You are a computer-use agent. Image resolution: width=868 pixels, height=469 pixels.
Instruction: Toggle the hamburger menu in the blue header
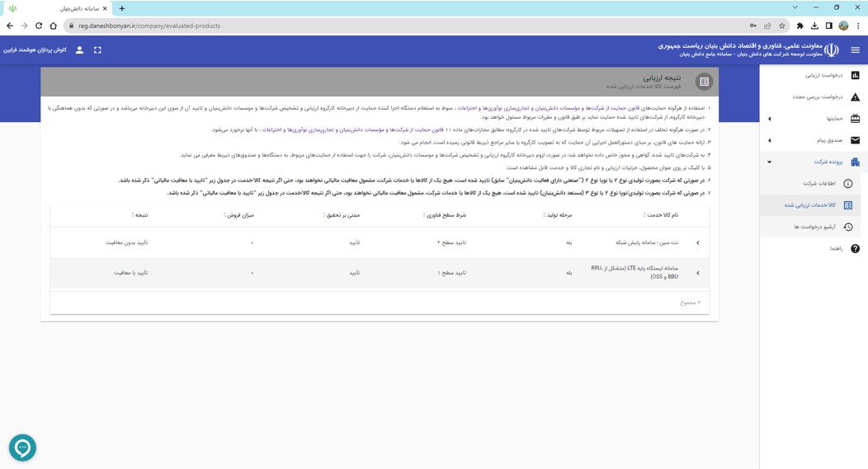[x=856, y=49]
